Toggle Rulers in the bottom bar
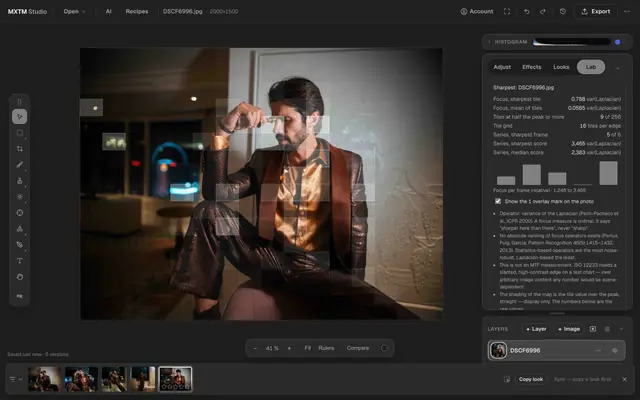This screenshot has height=400, width=640. click(326, 348)
